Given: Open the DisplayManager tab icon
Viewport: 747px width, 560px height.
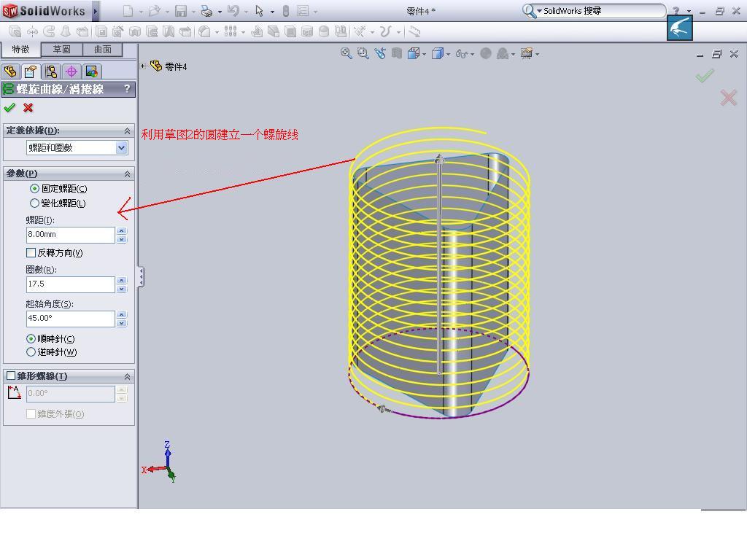Looking at the screenshot, I should [x=91, y=72].
